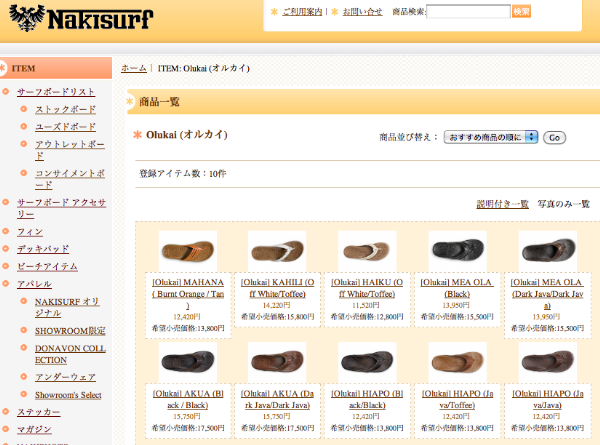Click the Go sort button

tap(554, 137)
